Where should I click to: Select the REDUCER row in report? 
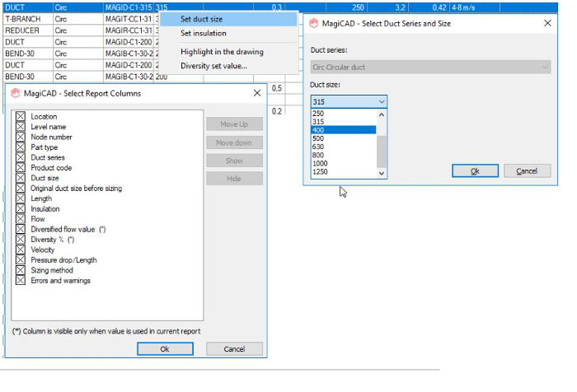82,30
